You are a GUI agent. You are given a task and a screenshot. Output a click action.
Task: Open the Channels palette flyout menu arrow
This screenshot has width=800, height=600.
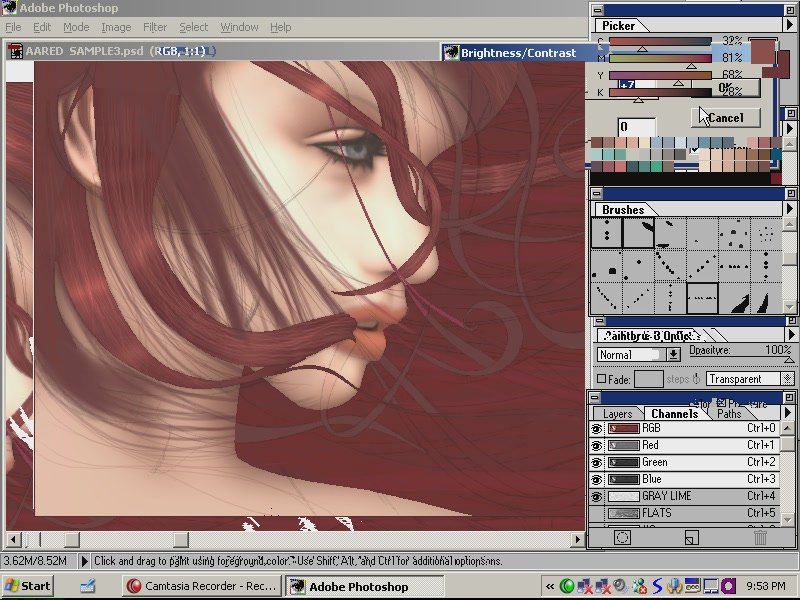tap(790, 412)
